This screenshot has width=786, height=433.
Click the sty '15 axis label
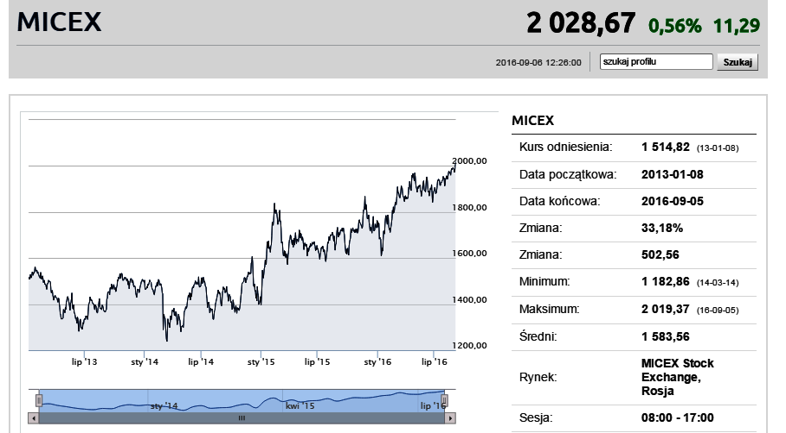coord(261,362)
